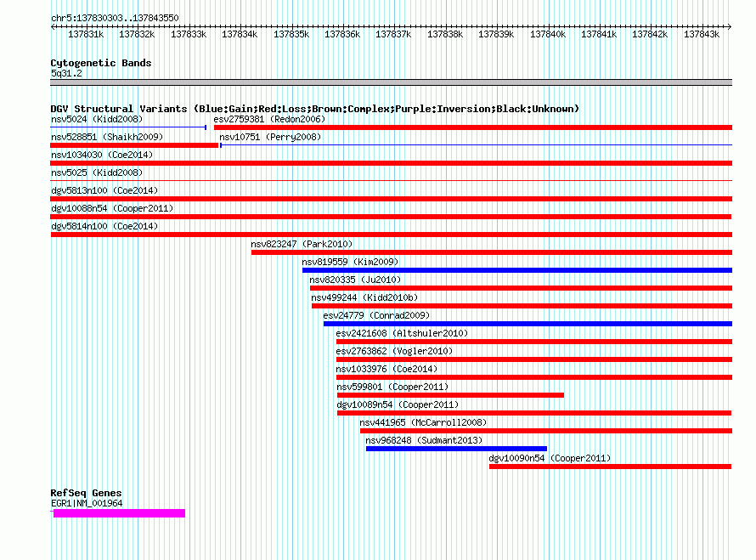Image resolution: width=756 pixels, height=560 pixels.
Task: Click the 137834k ruler position
Action: 240,34
